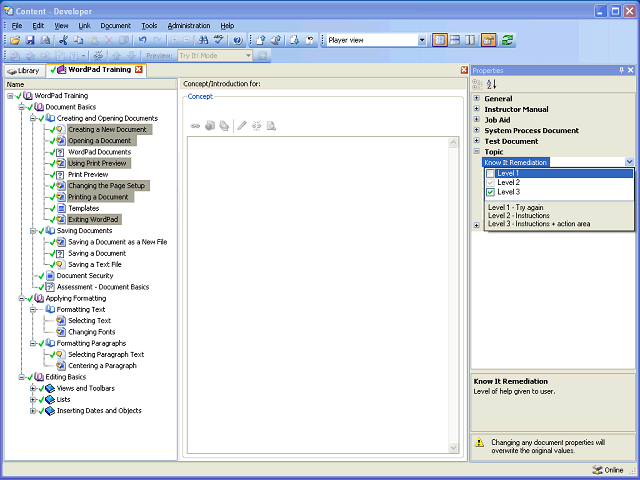Close the WordPad Training tab
Viewport: 640px width, 480px height.
(x=139, y=69)
